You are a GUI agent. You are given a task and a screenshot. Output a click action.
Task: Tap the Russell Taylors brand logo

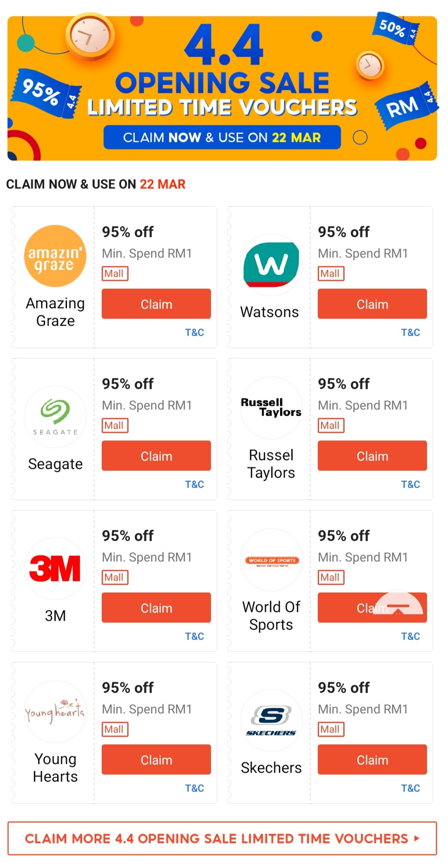coord(271,408)
